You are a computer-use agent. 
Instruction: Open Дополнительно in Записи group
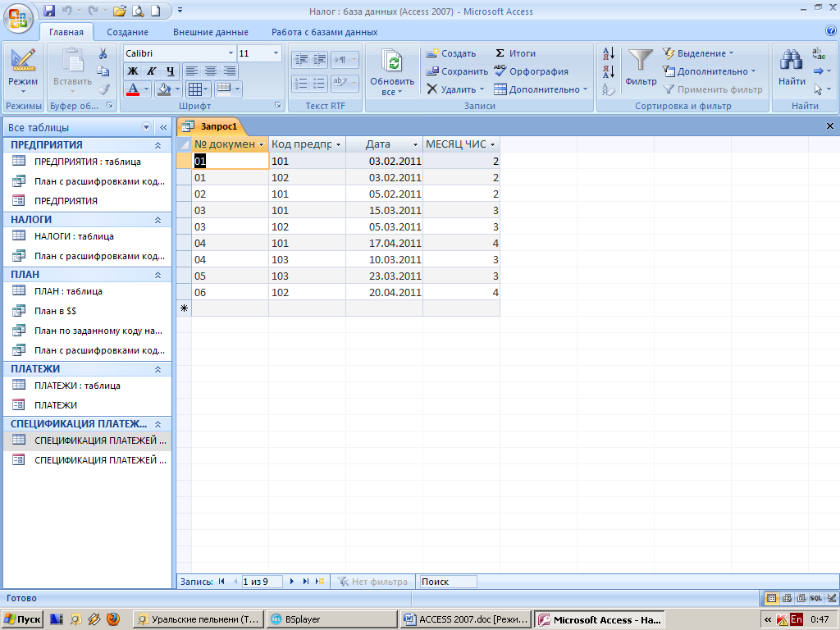pyautogui.click(x=541, y=89)
